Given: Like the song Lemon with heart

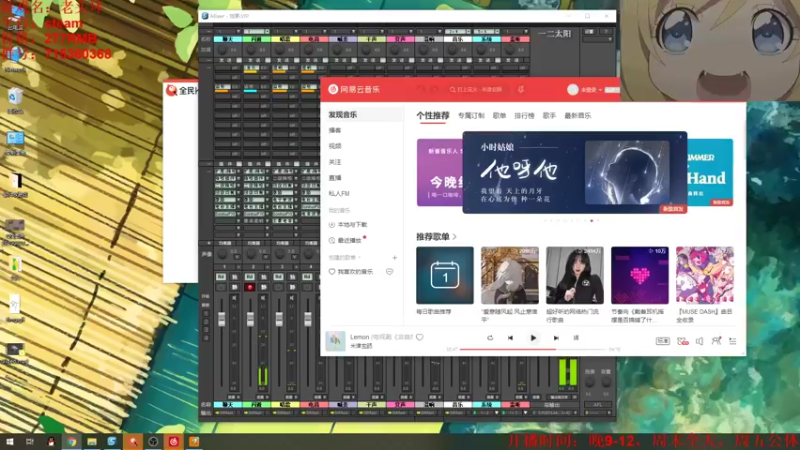Looking at the screenshot, I should click(x=419, y=337).
